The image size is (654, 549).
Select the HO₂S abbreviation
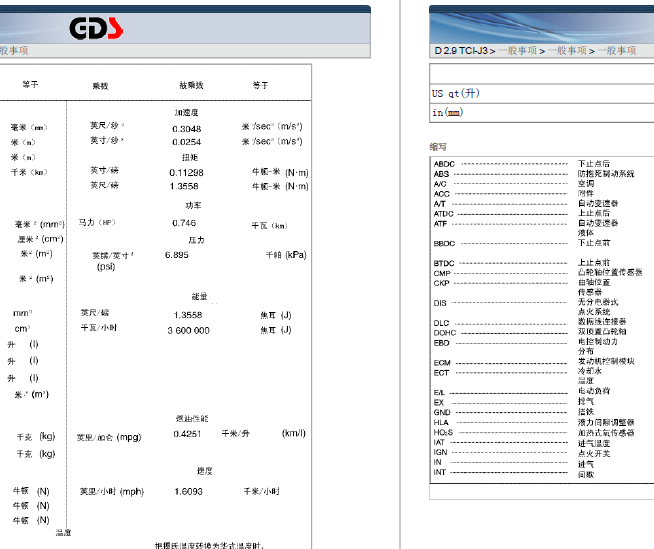[443, 433]
